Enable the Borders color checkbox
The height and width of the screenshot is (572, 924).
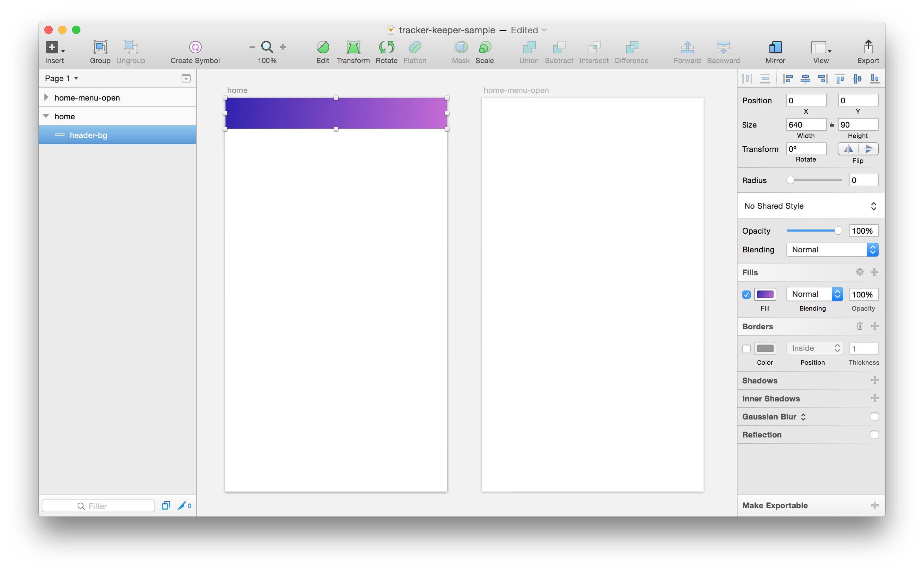746,348
